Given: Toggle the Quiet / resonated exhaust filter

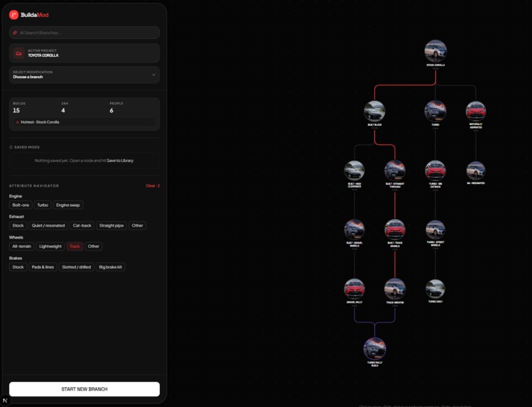Looking at the screenshot, I should click(48, 226).
